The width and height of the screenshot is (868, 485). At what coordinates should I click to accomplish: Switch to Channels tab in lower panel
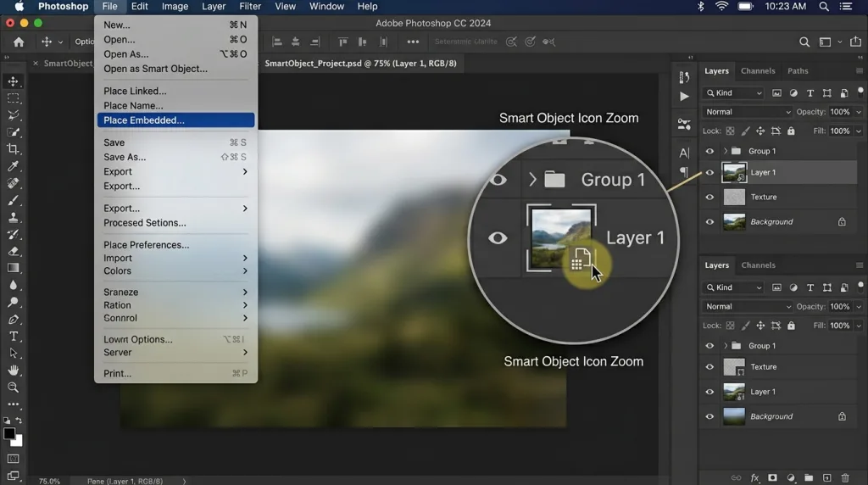(x=759, y=265)
